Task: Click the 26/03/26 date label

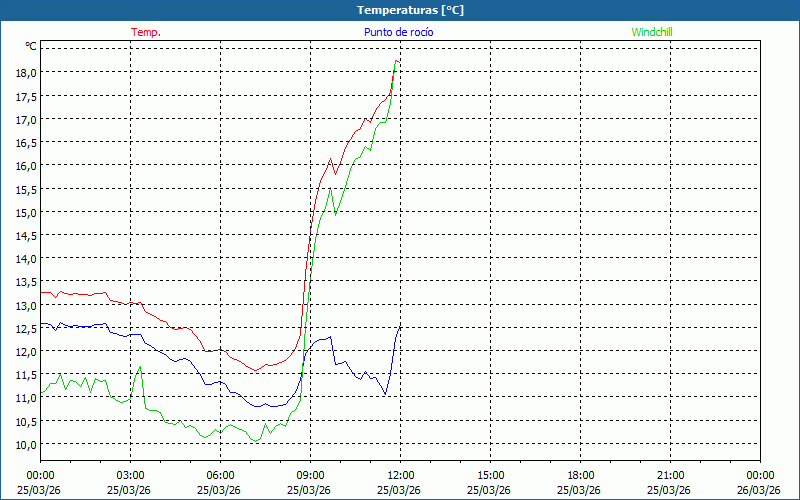Action: 760,489
